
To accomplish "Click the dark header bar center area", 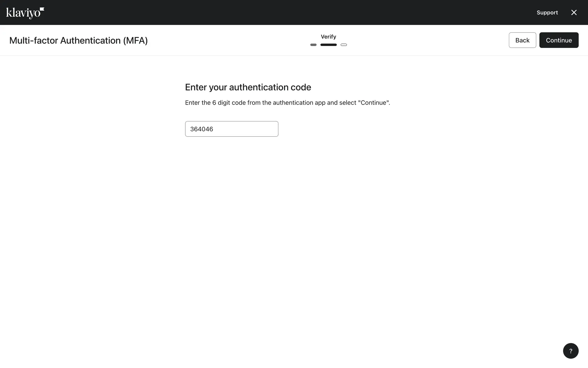I will pos(294,12).
